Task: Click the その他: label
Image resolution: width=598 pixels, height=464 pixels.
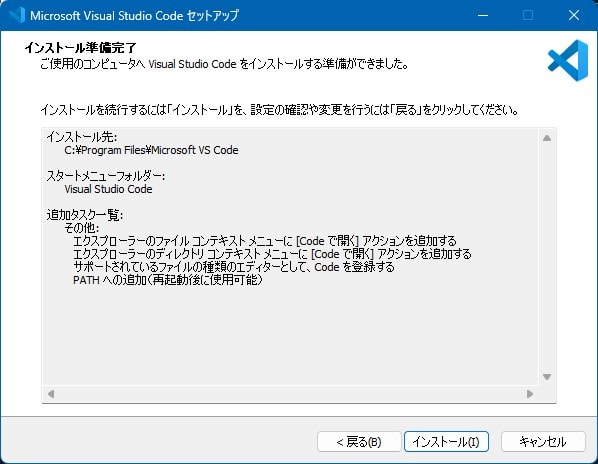Action: point(82,228)
